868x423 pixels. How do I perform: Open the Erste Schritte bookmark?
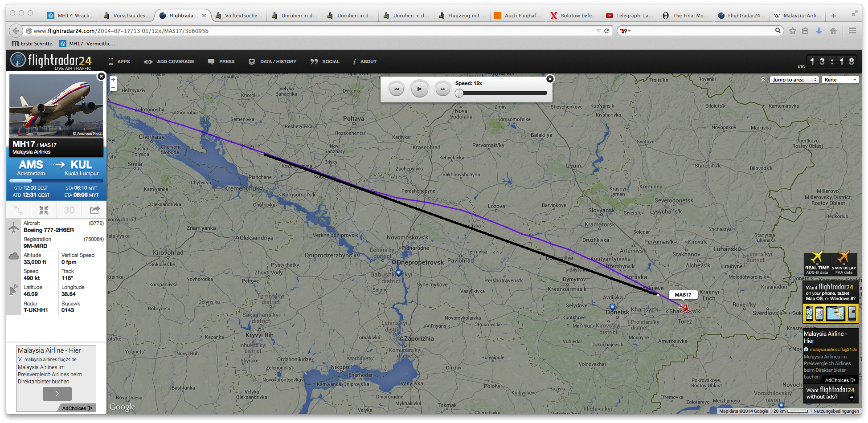[32, 44]
